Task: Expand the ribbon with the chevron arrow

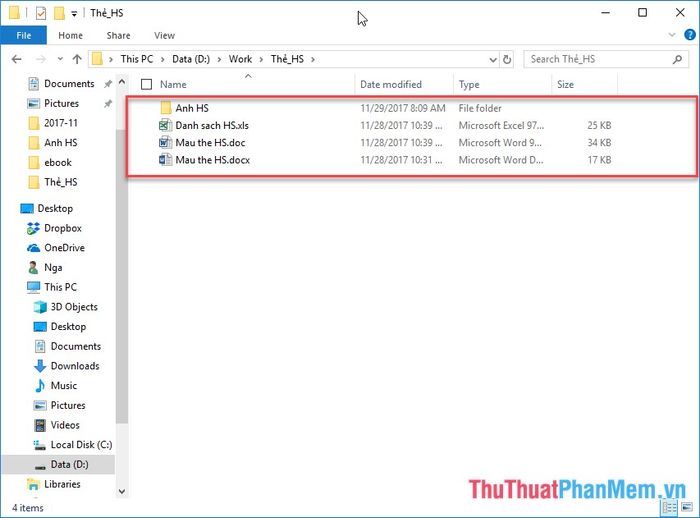Action: 673,36
